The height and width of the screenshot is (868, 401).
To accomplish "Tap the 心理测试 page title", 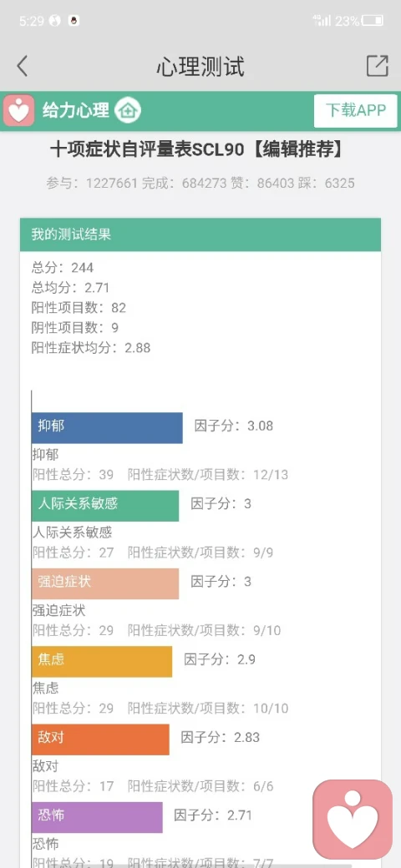I will pyautogui.click(x=200, y=67).
